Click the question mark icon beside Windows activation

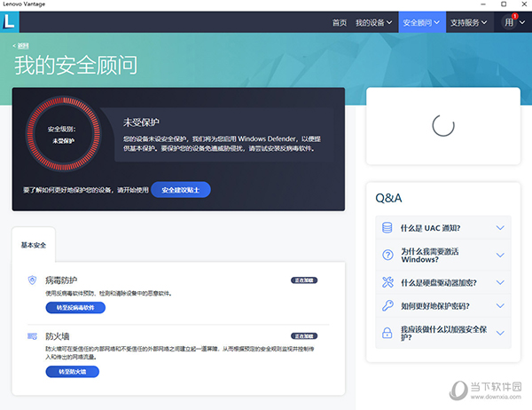coord(387,255)
